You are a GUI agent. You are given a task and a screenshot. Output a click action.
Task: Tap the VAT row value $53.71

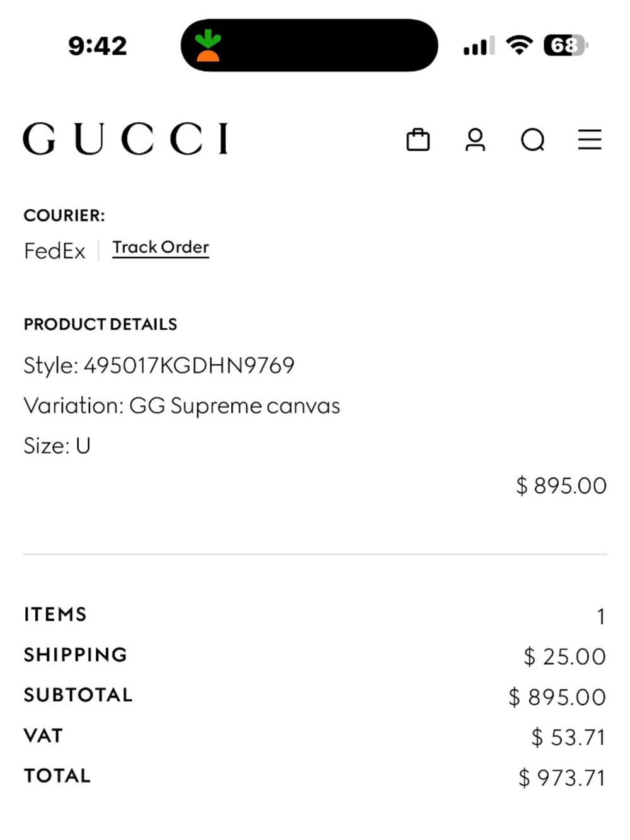pyautogui.click(x=567, y=735)
